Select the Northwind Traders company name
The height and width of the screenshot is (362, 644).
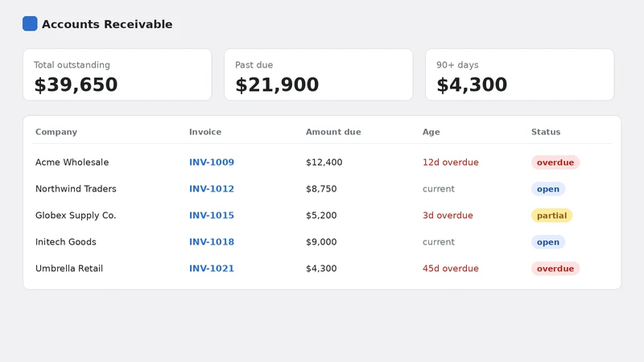(76, 189)
